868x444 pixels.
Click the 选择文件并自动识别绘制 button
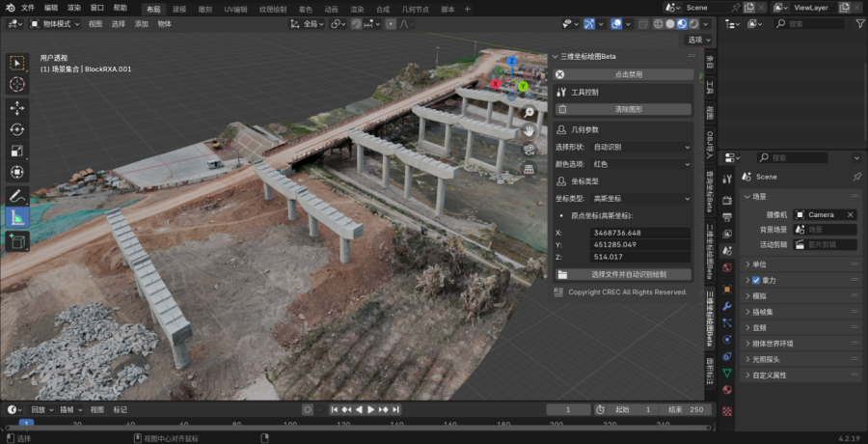[627, 274]
